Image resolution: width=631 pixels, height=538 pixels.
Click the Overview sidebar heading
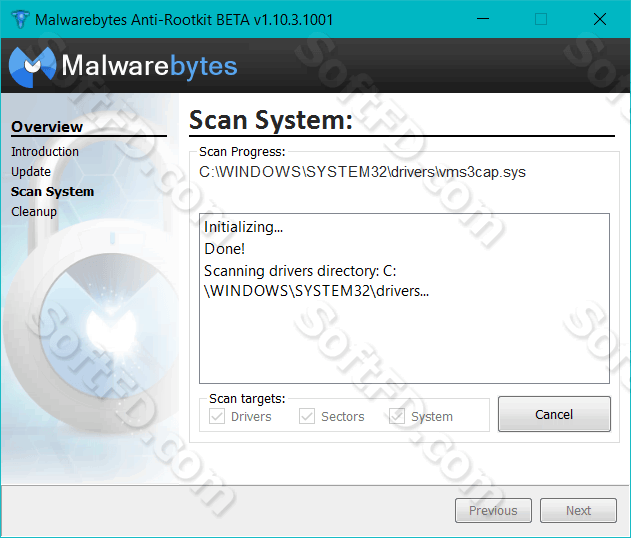[x=47, y=127]
